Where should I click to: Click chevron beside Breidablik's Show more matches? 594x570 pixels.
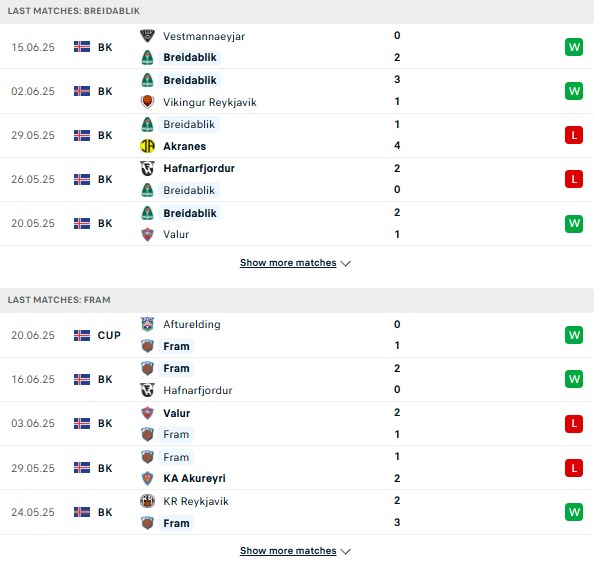coord(345,263)
